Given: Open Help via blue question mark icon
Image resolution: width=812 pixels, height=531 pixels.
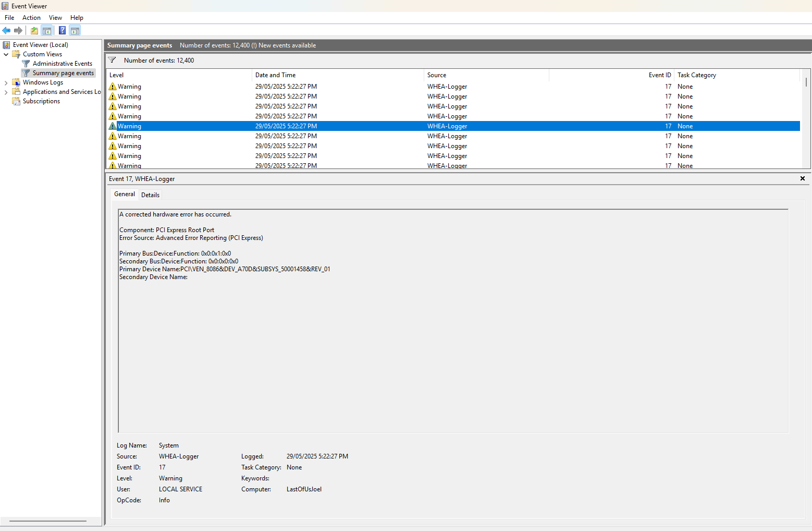Looking at the screenshot, I should coord(62,30).
